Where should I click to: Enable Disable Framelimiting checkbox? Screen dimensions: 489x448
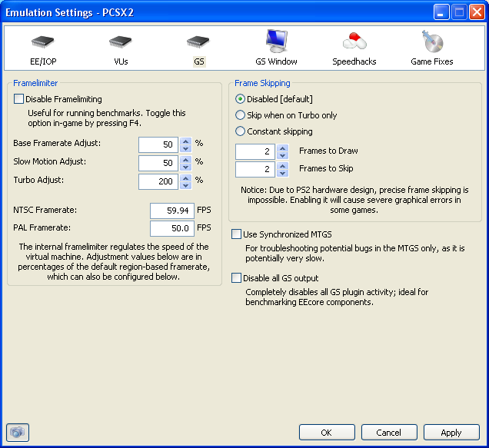tap(18, 99)
